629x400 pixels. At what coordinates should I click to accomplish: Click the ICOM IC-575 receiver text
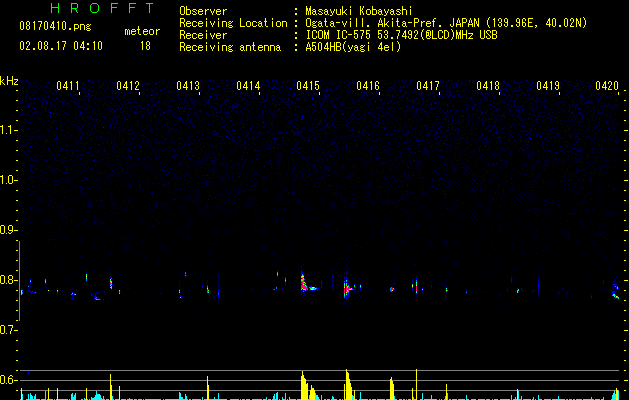tap(401, 35)
